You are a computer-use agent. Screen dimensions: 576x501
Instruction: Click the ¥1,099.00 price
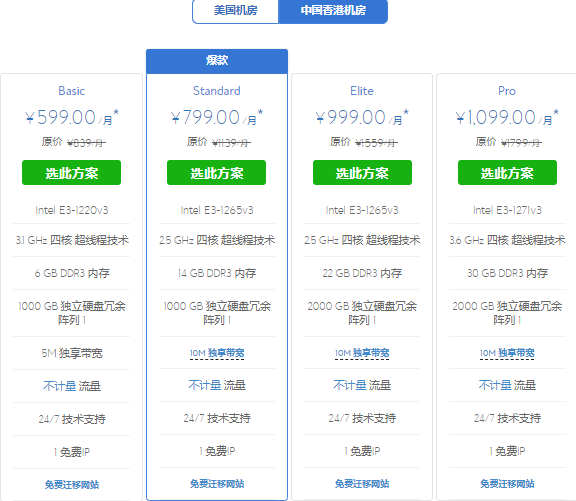point(507,118)
